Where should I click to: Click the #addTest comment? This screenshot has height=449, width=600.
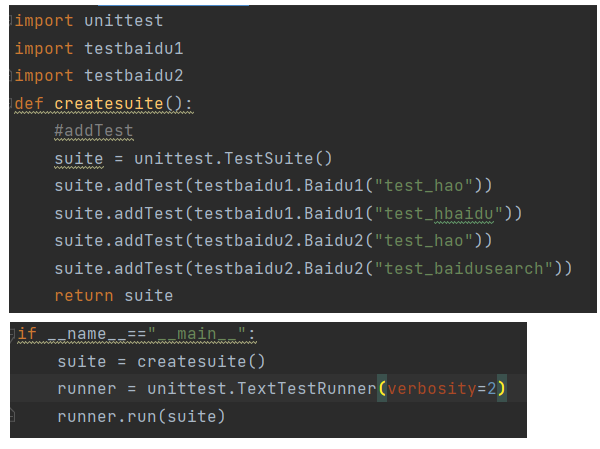point(94,131)
